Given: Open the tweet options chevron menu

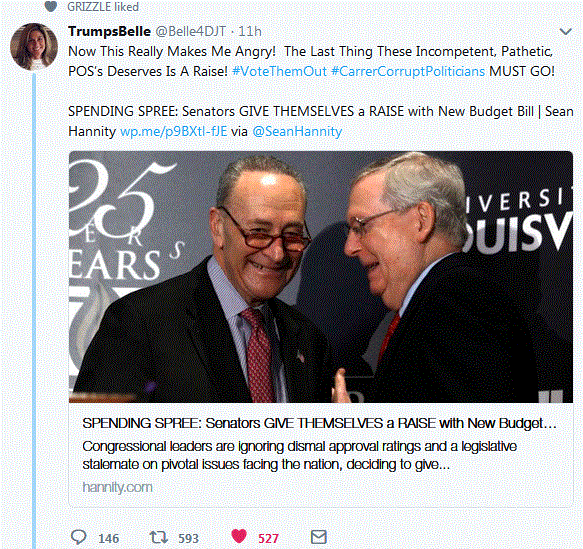Looking at the screenshot, I should point(566,32).
